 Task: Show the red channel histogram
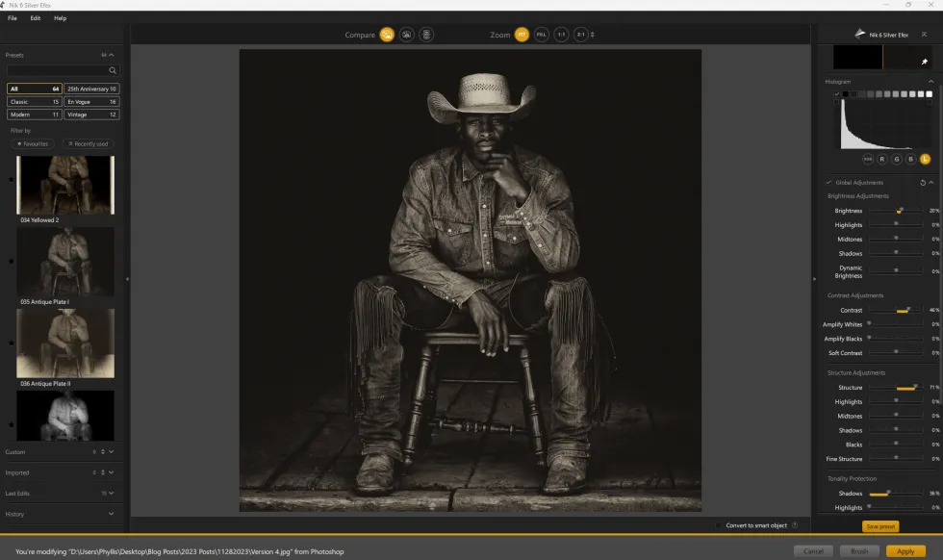pyautogui.click(x=882, y=158)
